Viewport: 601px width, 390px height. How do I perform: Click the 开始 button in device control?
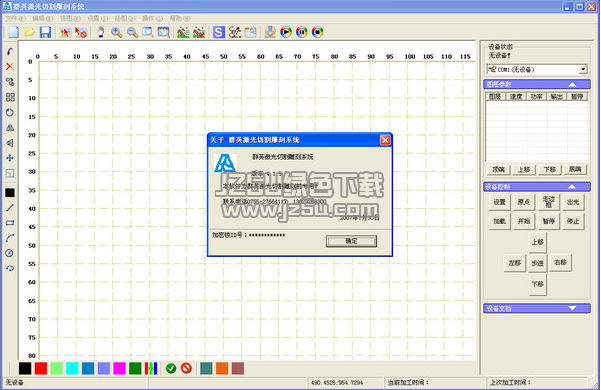[524, 221]
